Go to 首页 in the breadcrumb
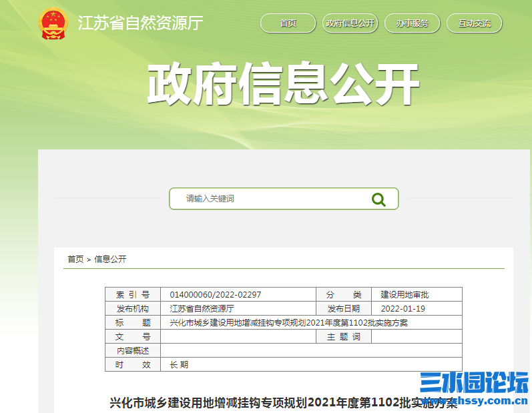 (75, 260)
